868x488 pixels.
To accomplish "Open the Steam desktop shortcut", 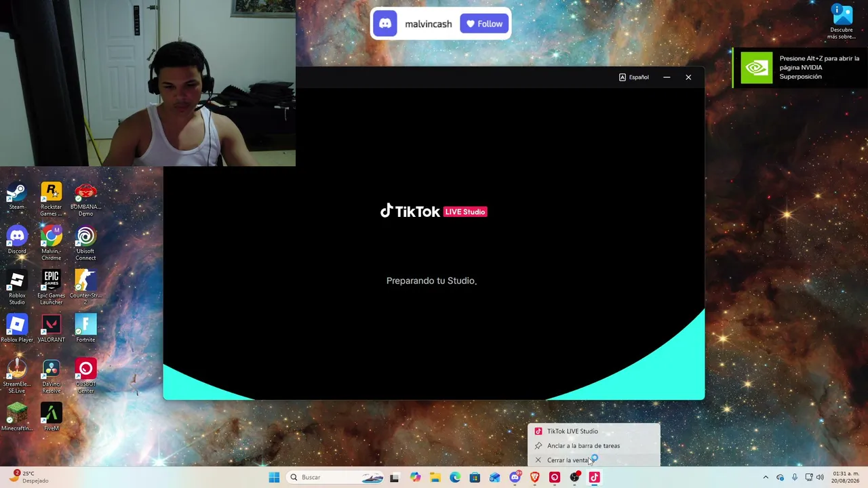I will (17, 197).
